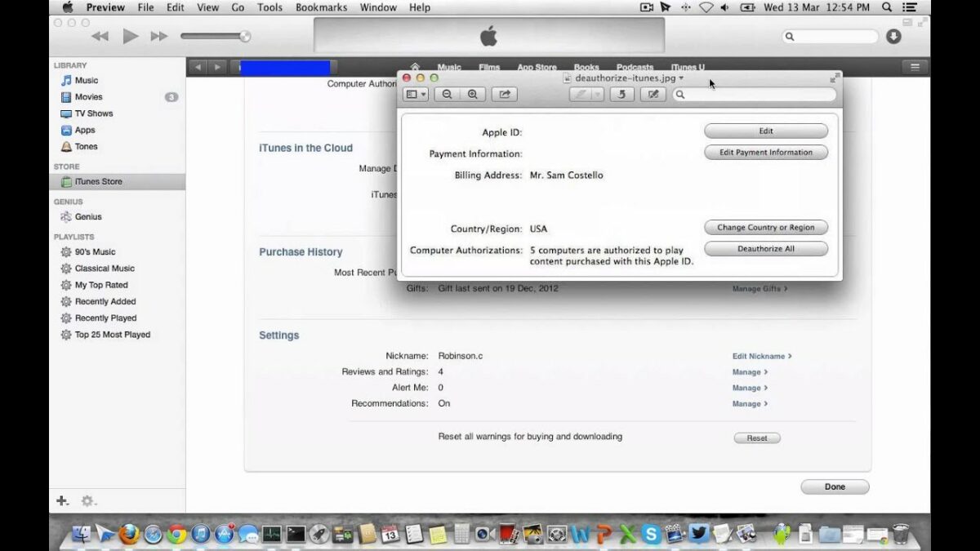This screenshot has height=551, width=980.
Task: Switch to the Podcasts tab in iTunes
Action: point(635,67)
